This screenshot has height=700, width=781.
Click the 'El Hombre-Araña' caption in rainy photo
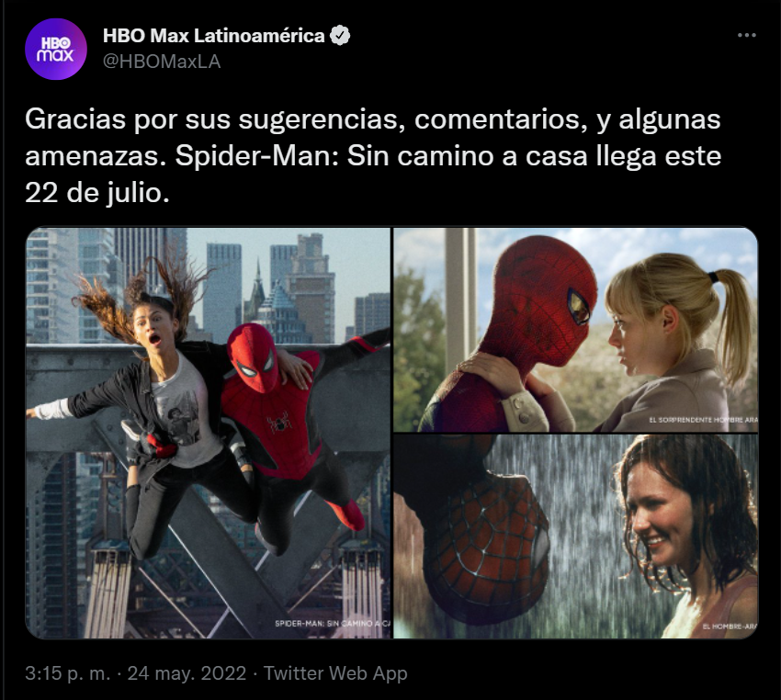pos(730,627)
